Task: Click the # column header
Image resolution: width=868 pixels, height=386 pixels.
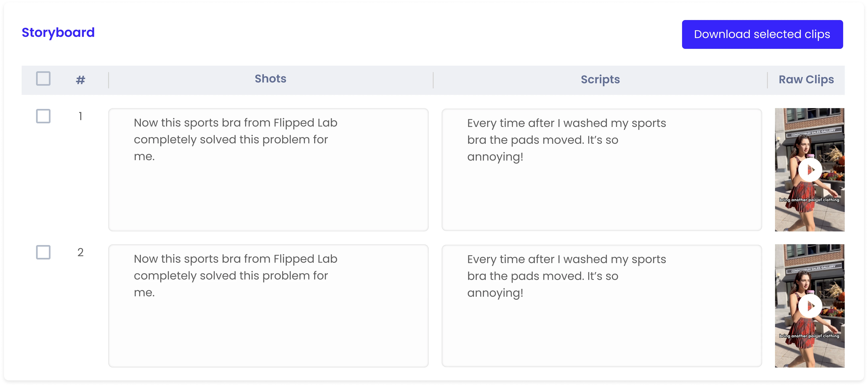Action: (x=81, y=80)
